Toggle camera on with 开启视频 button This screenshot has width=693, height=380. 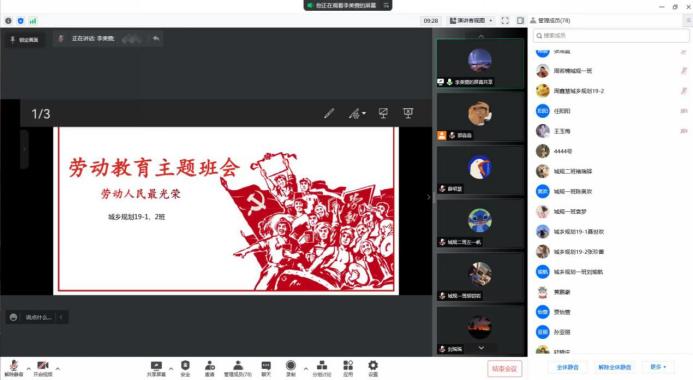pos(43,368)
